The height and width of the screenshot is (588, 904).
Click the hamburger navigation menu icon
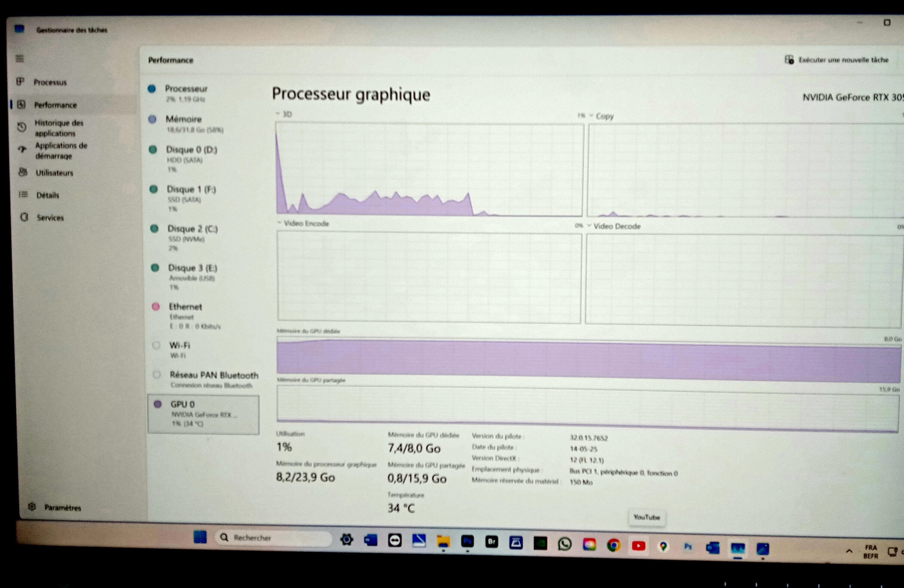click(20, 59)
